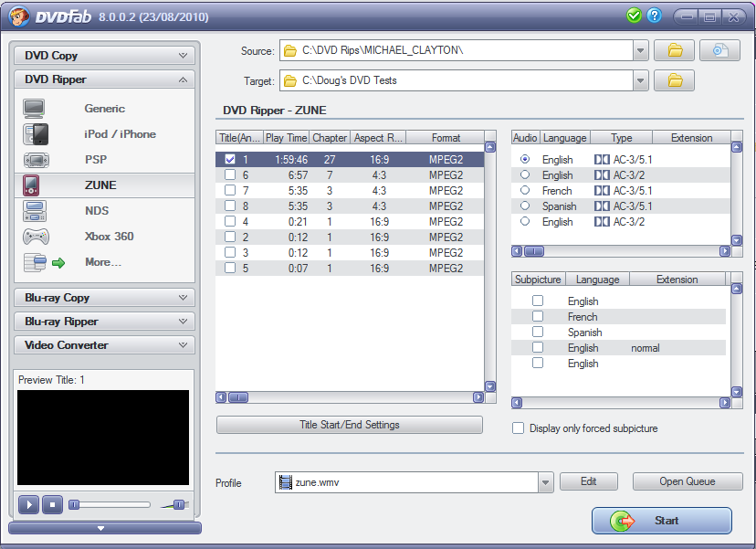Select the PSP console icon
756x549 pixels.
(37, 160)
